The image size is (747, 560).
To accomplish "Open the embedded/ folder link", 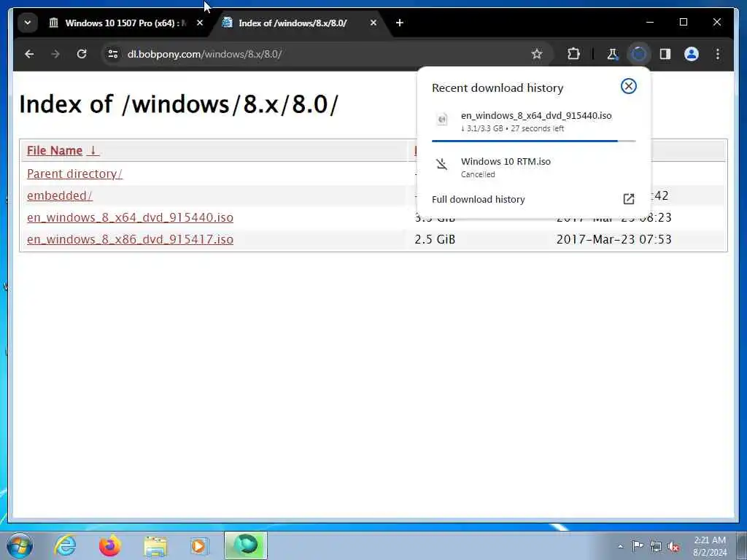I will pos(60,195).
